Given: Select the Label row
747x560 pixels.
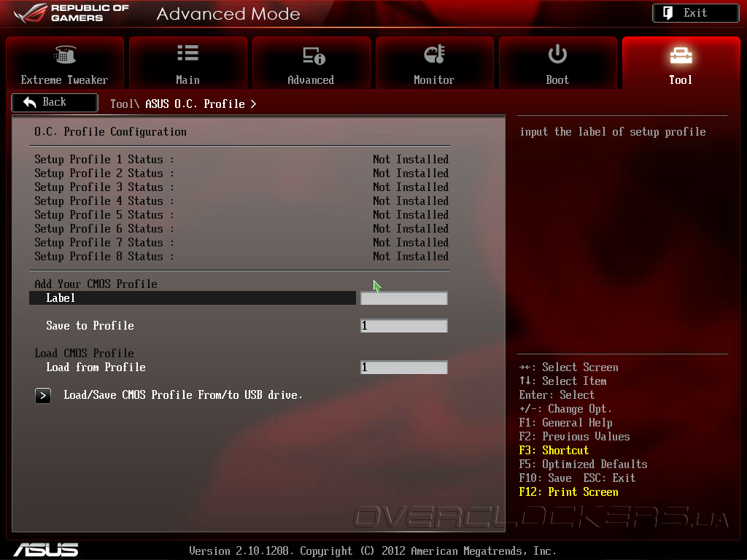Looking at the screenshot, I should click(x=193, y=298).
